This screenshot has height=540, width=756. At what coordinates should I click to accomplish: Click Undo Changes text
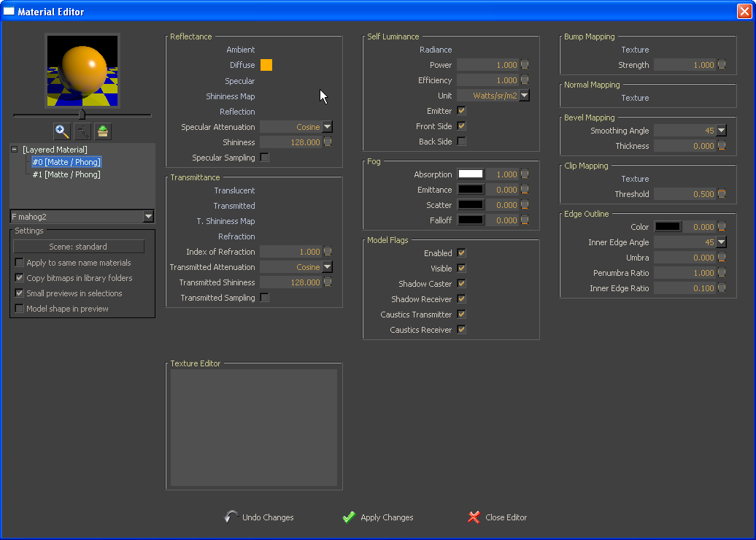tap(268, 517)
